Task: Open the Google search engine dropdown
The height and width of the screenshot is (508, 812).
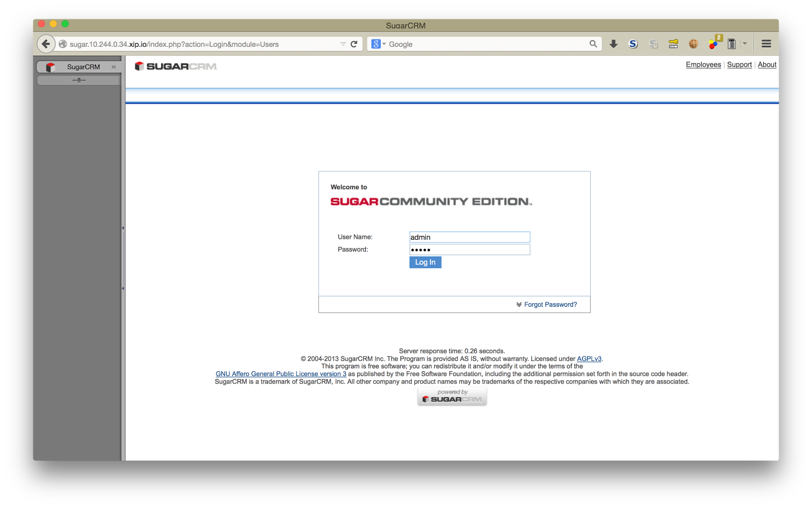Action: tap(379, 44)
